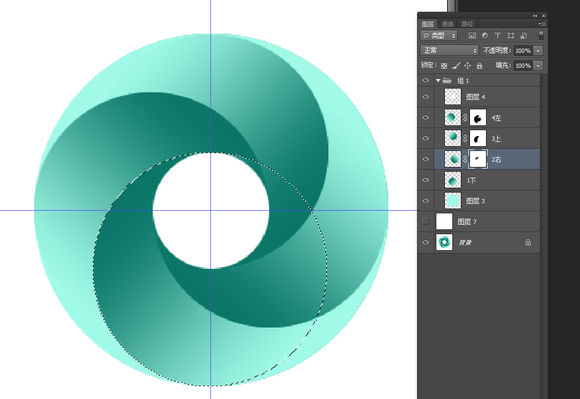Click mask link chain icon on 2右 layer
Image resolution: width=580 pixels, height=399 pixels.
(465, 159)
